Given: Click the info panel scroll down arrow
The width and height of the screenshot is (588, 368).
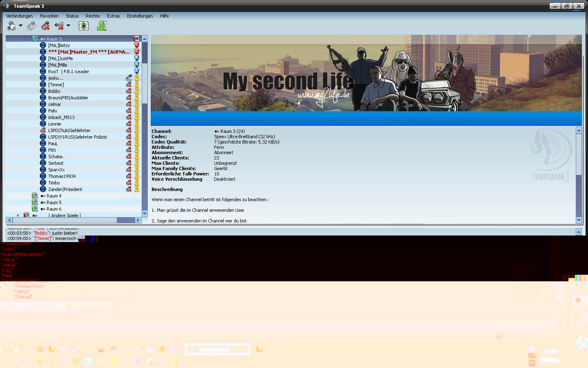Looking at the screenshot, I should click(579, 220).
